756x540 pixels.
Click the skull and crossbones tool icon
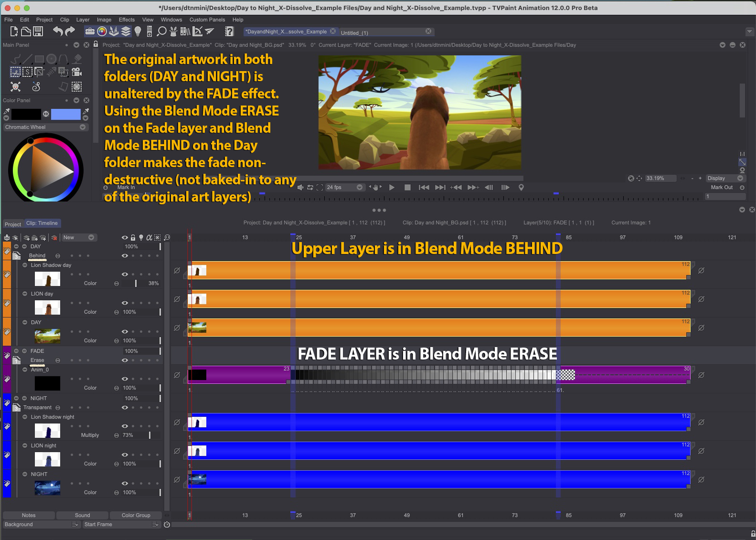[15, 86]
